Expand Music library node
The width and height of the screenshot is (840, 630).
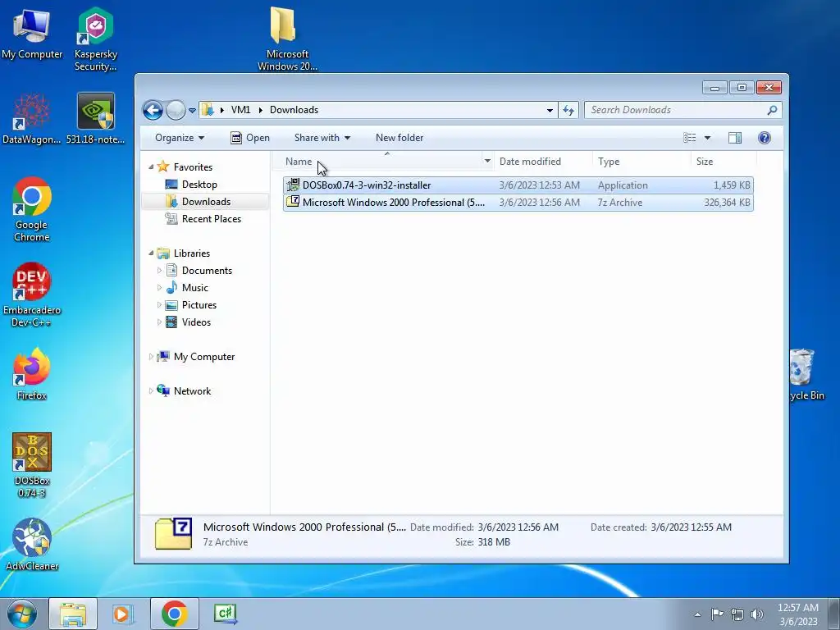pyautogui.click(x=159, y=288)
